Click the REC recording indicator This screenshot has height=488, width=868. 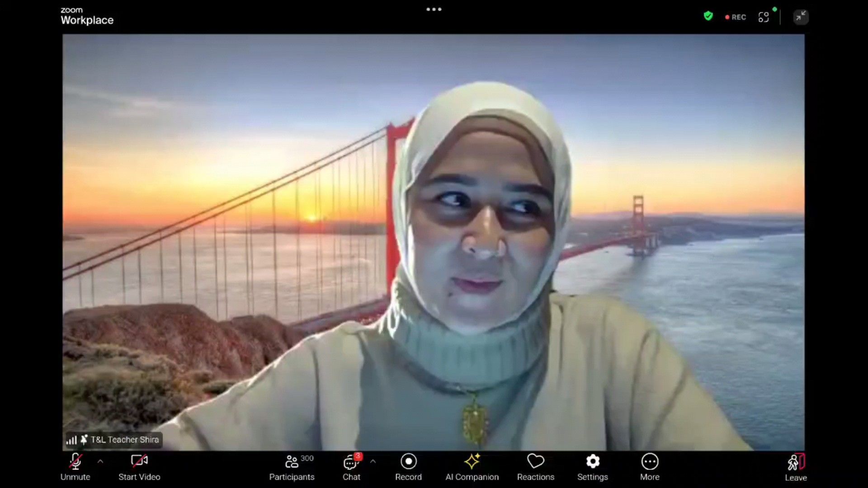point(736,17)
